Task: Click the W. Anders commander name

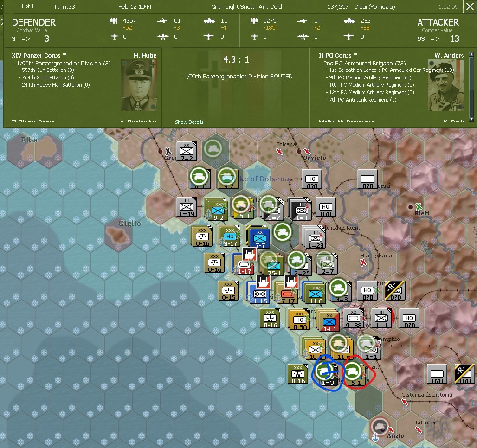Action: coord(449,55)
